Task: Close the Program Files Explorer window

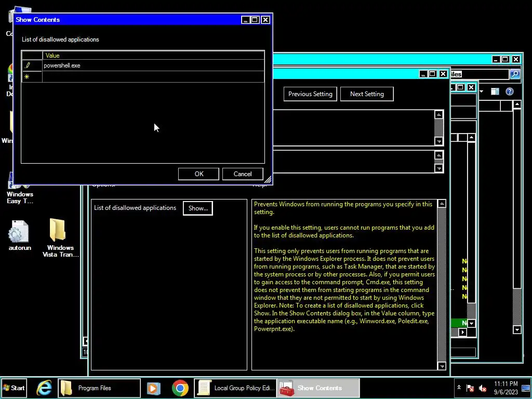Action: click(516, 59)
